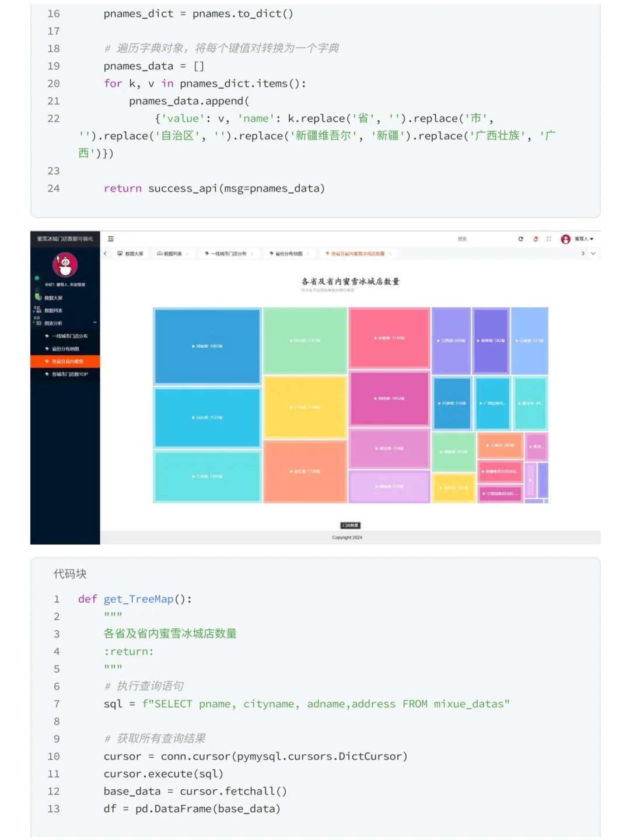
Task: Open notifications via the bell icon
Action: point(535,239)
